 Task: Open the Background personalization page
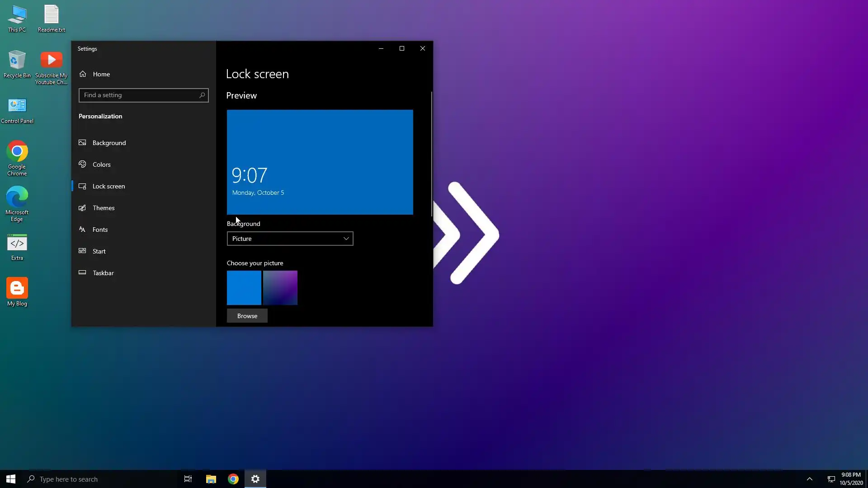coord(109,143)
